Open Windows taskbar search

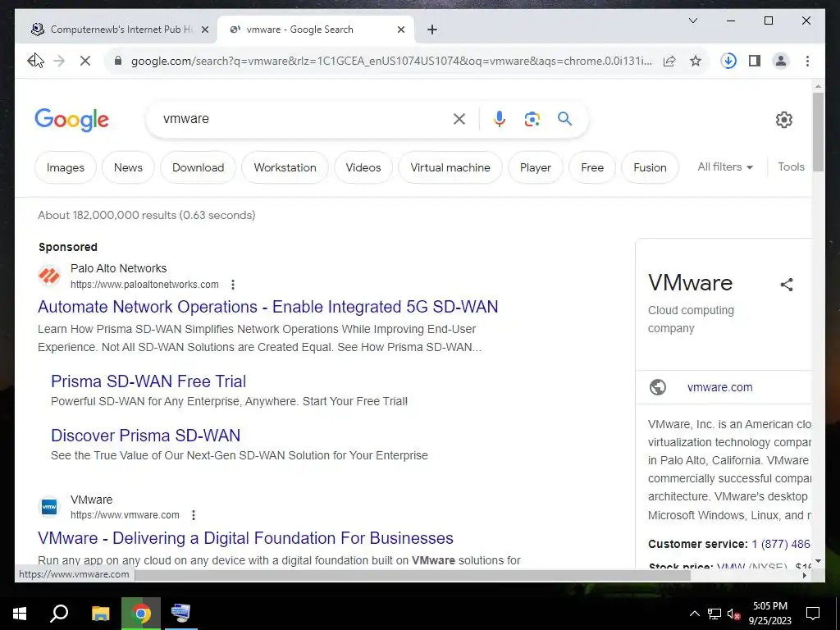59,613
